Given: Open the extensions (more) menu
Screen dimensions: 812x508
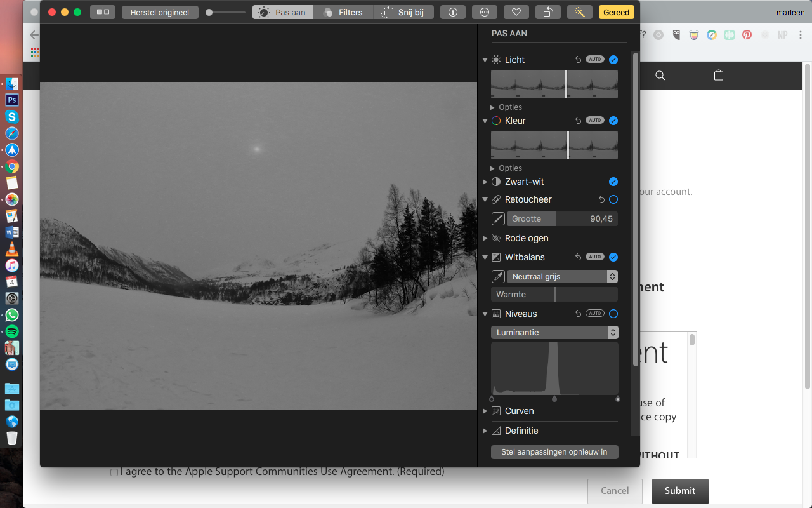Looking at the screenshot, I should point(485,12).
